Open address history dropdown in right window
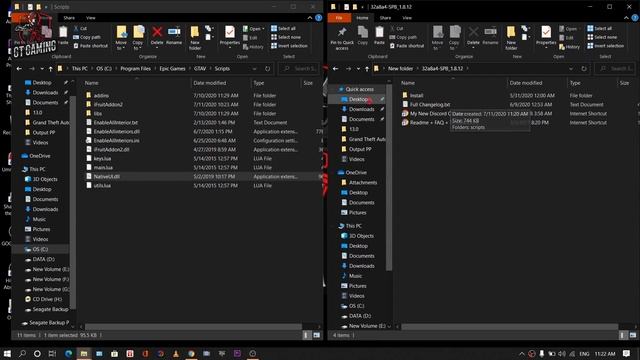This screenshot has height=360, width=640. click(571, 69)
